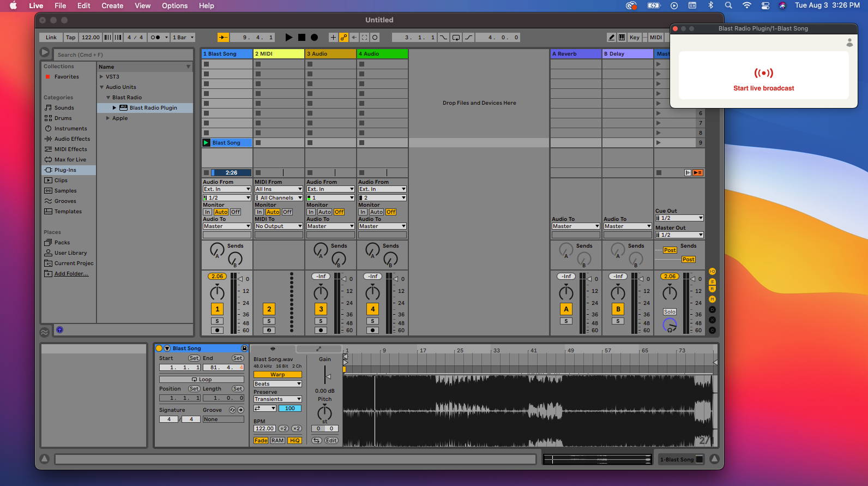The width and height of the screenshot is (868, 486).
Task: Save default clip disk icon
Action: (244, 348)
